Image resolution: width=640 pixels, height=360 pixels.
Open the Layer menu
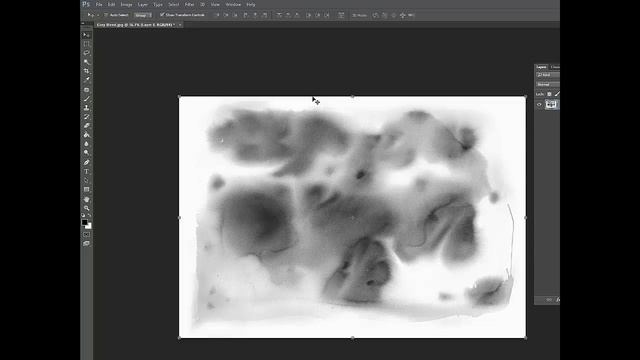tap(142, 4)
